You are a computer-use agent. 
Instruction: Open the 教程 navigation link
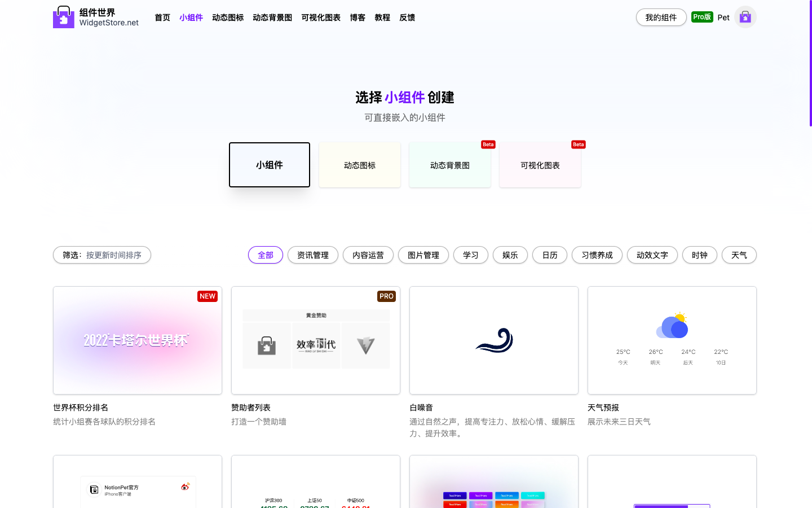point(382,17)
